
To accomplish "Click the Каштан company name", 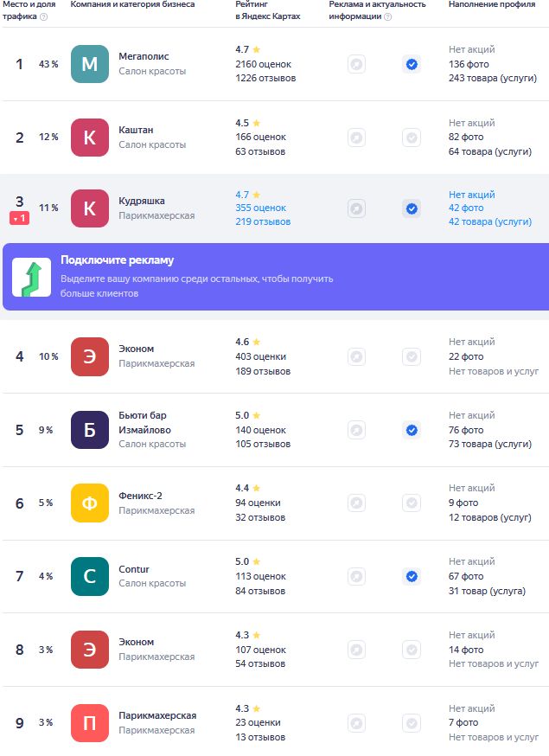I will (136, 130).
